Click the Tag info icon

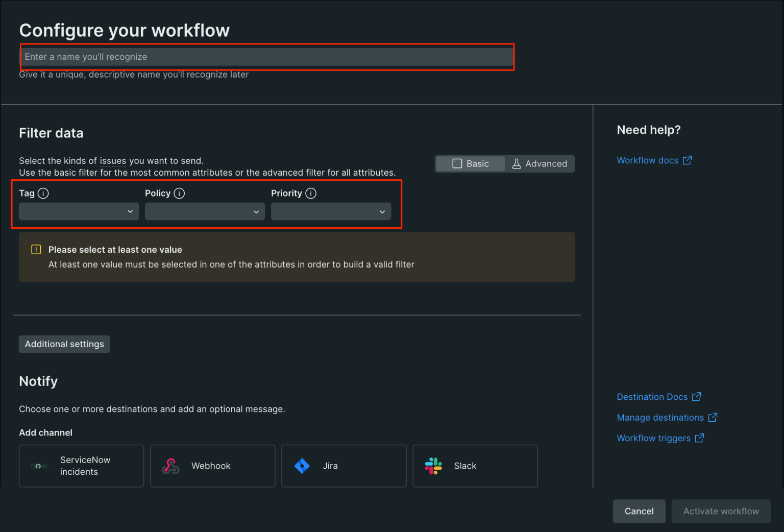click(x=43, y=193)
